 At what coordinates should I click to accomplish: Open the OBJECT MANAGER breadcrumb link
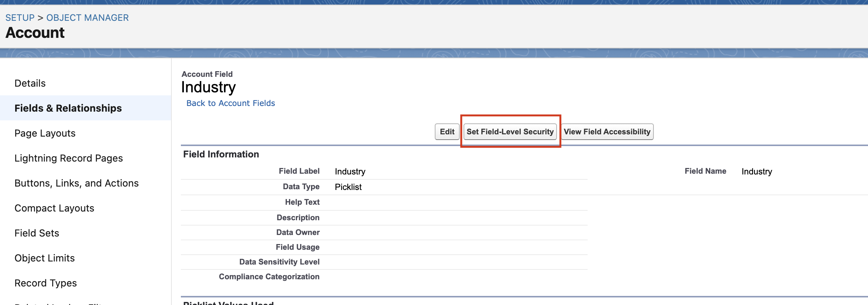pyautogui.click(x=87, y=18)
